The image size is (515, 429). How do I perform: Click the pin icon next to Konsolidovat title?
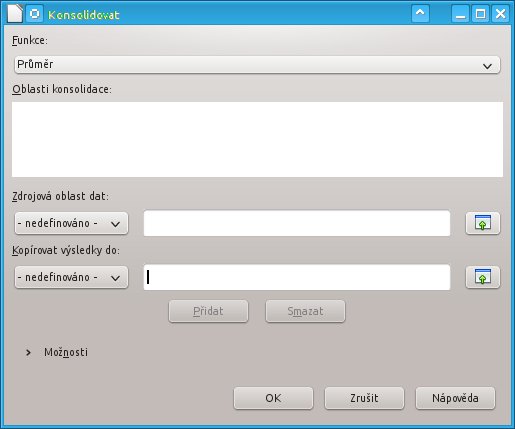[35, 14]
